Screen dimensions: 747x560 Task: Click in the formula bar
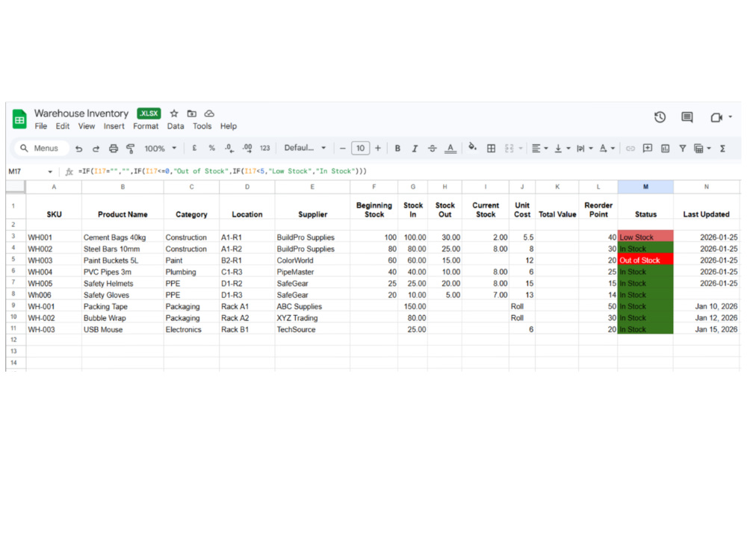[409, 172]
